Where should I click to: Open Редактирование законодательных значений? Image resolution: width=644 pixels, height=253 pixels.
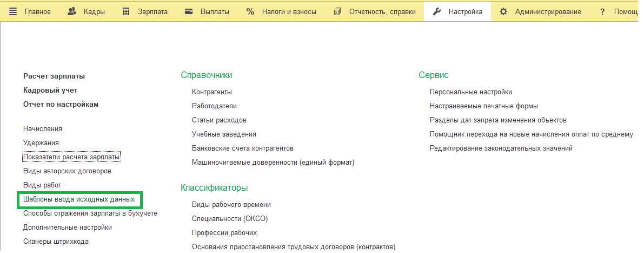pos(501,148)
